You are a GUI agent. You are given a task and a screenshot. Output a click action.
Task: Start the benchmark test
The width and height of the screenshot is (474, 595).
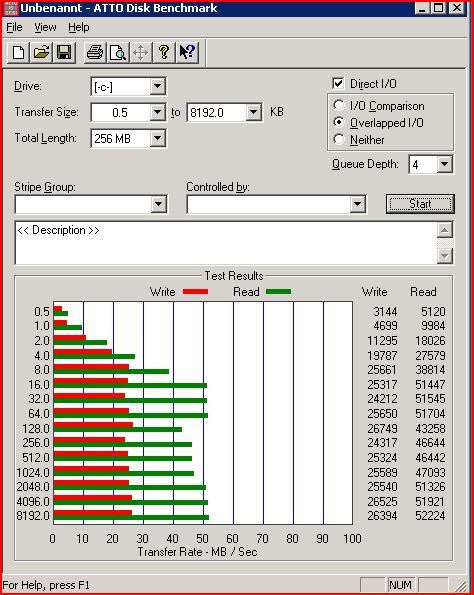(x=420, y=204)
